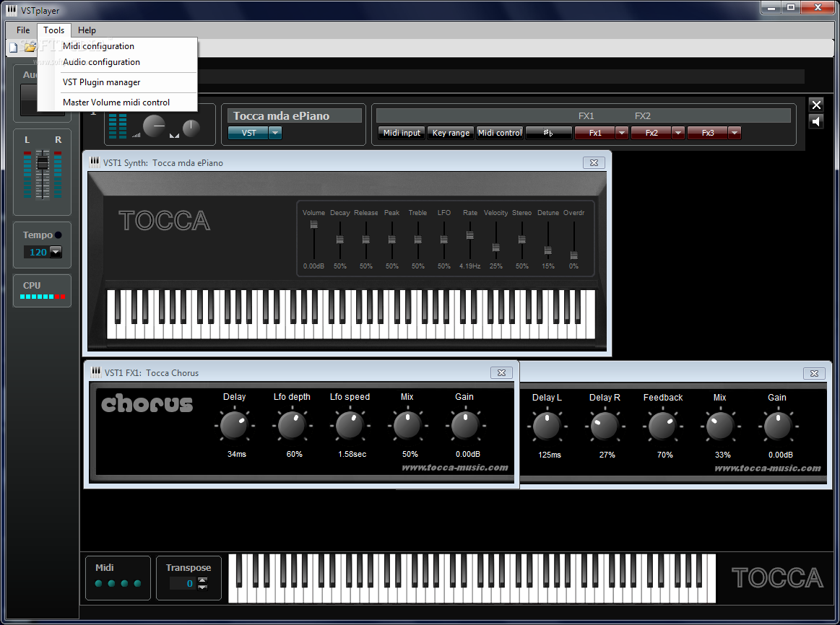Click the Chorus Gain knob
840x625 pixels.
coord(464,425)
